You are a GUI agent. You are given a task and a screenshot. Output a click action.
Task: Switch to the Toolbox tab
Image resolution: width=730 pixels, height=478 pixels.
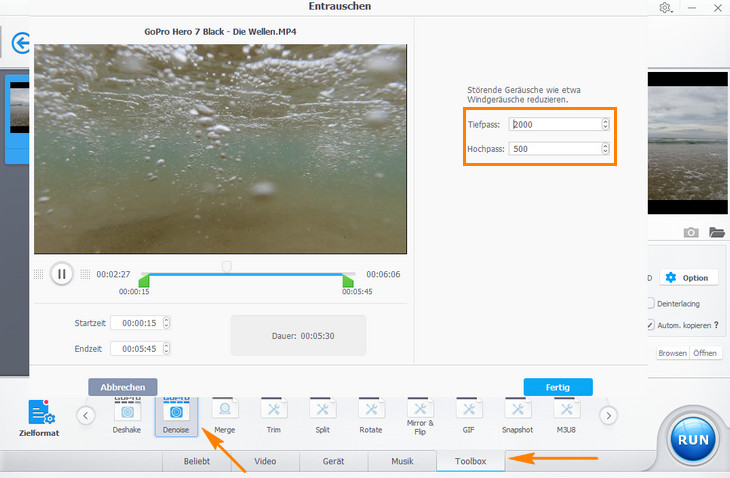pos(471,461)
